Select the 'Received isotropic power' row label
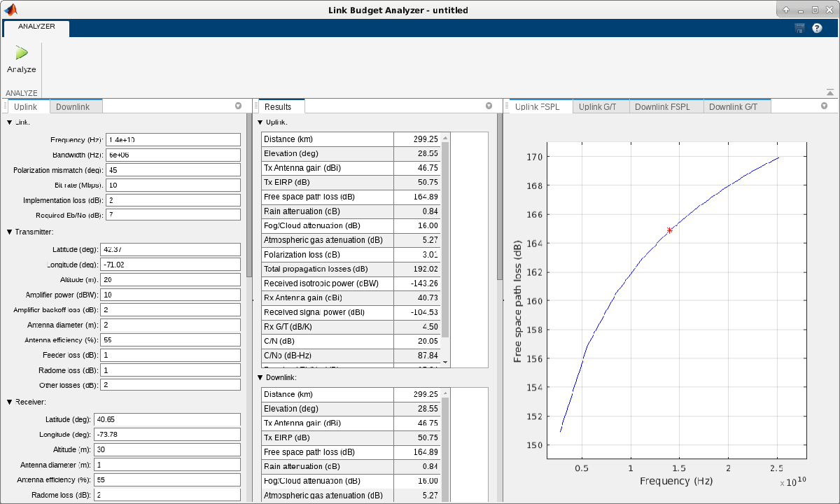The width and height of the screenshot is (840, 504). pos(328,283)
